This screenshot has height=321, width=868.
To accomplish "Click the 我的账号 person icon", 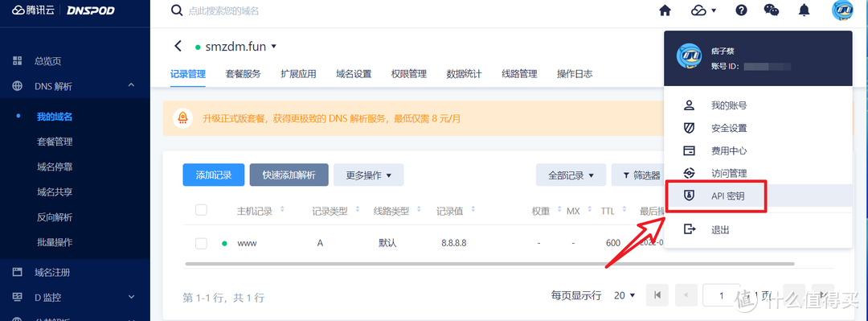I will [x=690, y=105].
